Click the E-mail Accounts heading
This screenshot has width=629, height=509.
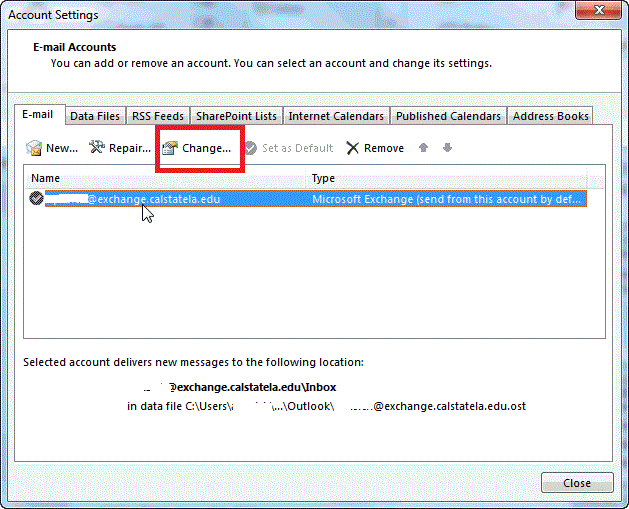tap(75, 47)
